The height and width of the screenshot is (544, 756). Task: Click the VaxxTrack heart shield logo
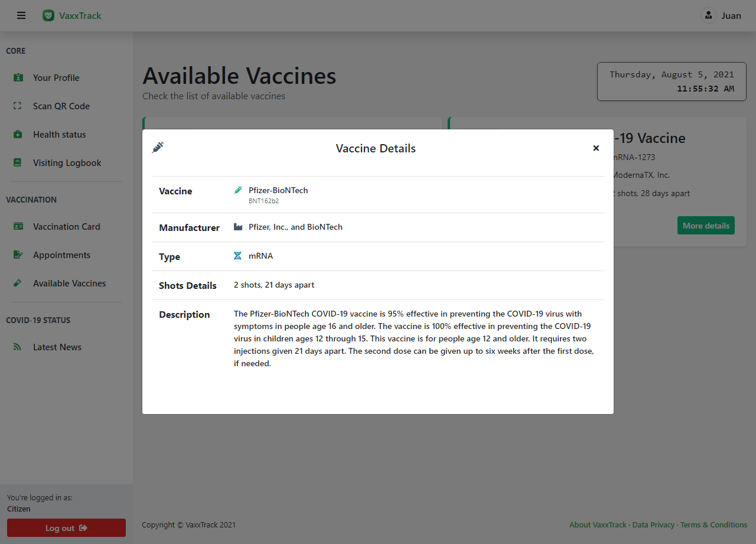(48, 15)
